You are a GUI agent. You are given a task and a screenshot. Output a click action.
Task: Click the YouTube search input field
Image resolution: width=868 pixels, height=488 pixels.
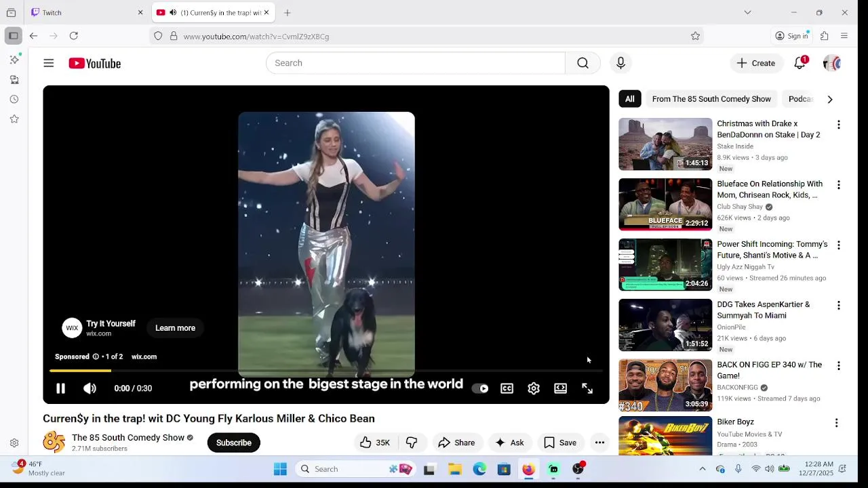point(415,63)
